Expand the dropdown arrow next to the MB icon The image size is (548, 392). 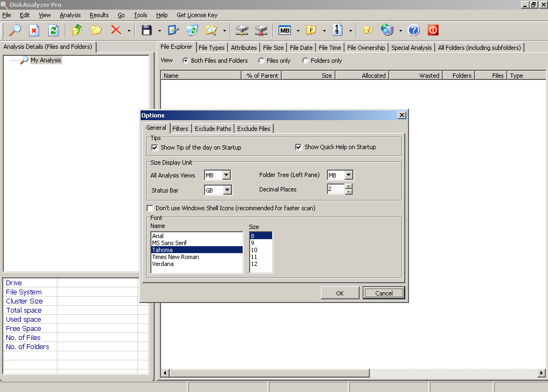[298, 31]
